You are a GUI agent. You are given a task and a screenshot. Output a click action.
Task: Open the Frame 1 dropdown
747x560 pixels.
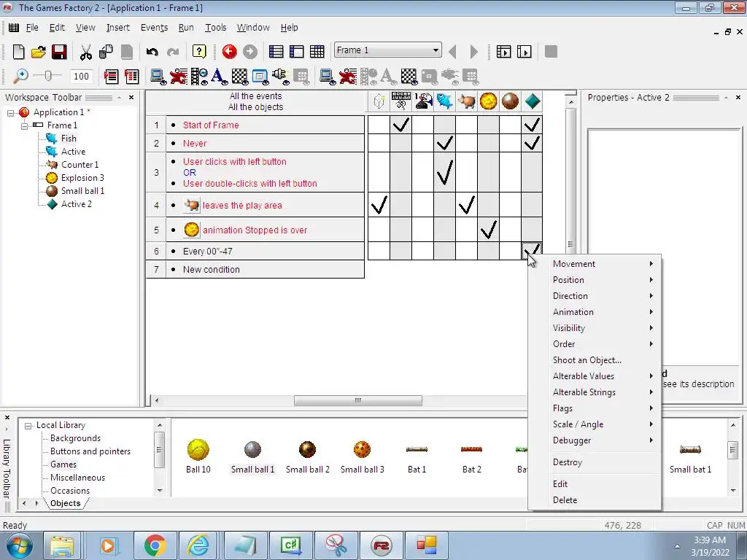coord(436,50)
